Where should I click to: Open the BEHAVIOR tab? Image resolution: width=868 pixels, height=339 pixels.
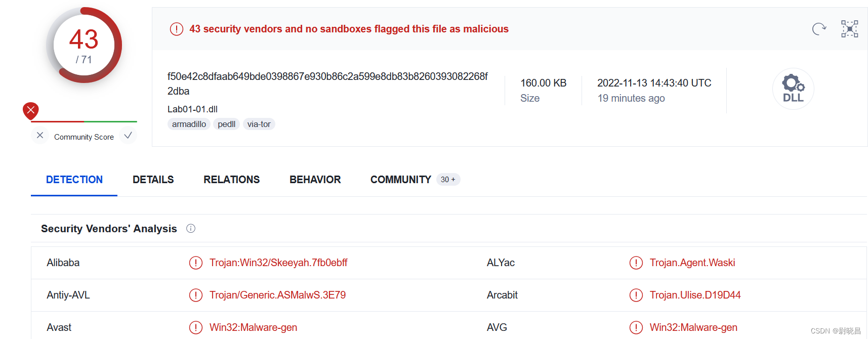click(315, 180)
